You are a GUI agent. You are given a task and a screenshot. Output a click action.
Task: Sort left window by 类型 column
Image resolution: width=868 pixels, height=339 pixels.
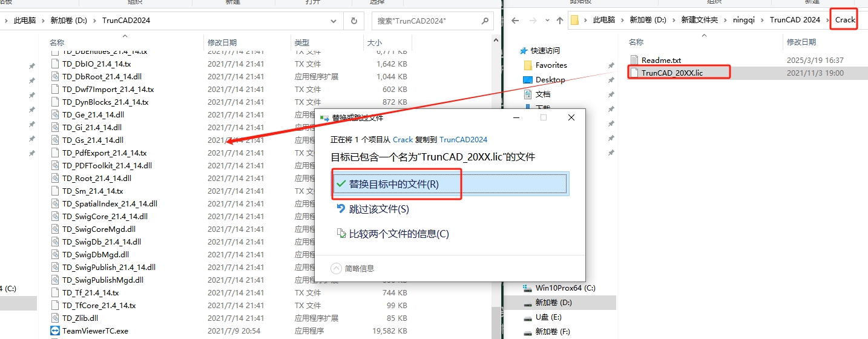(302, 42)
